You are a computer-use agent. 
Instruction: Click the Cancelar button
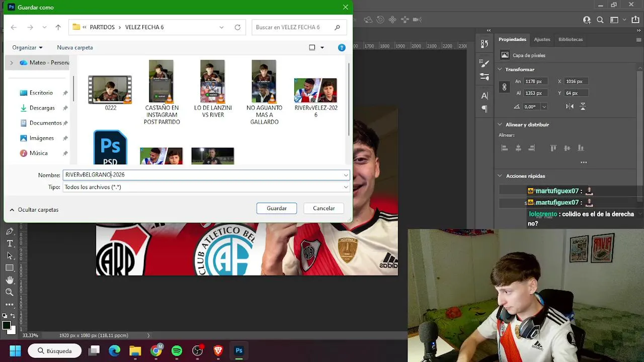(x=324, y=208)
